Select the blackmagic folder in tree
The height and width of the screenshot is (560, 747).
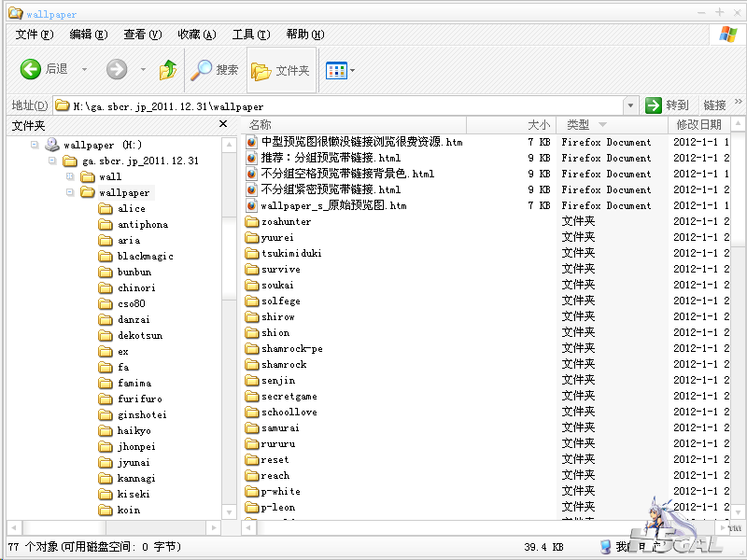(146, 256)
